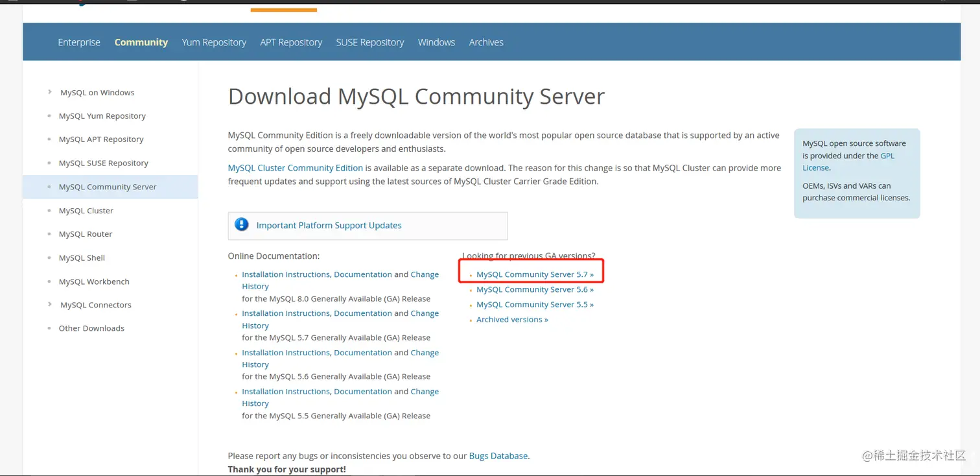Select MySQL SUSE Repository in sidebar
This screenshot has height=476, width=980.
tap(104, 163)
